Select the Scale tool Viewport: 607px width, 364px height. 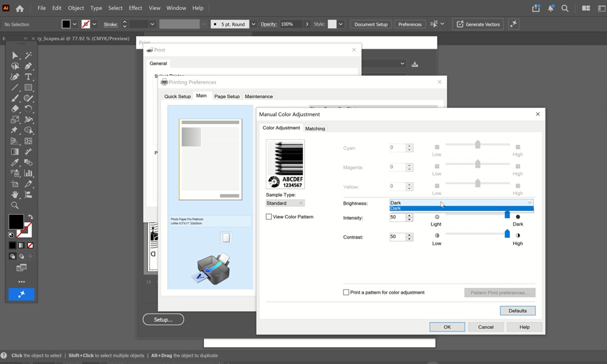pos(15,120)
